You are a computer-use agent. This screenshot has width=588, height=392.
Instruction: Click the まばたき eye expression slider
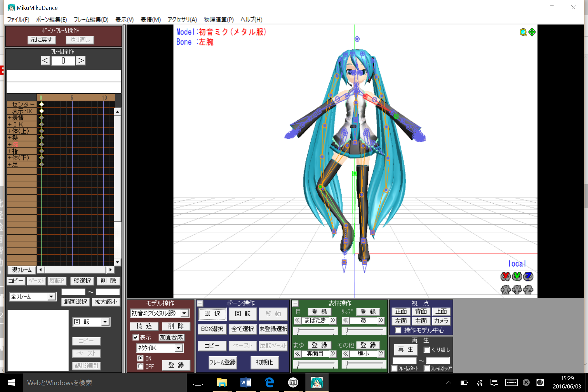click(315, 331)
